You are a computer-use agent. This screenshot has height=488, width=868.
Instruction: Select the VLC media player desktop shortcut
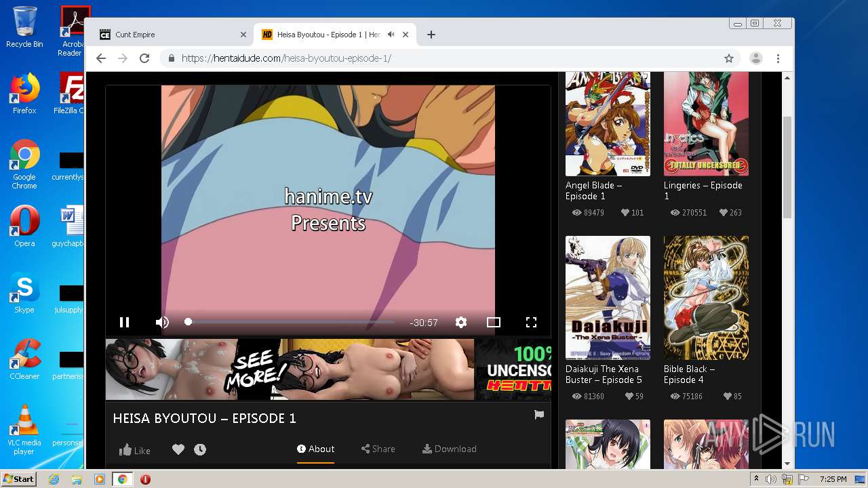pyautogui.click(x=24, y=430)
